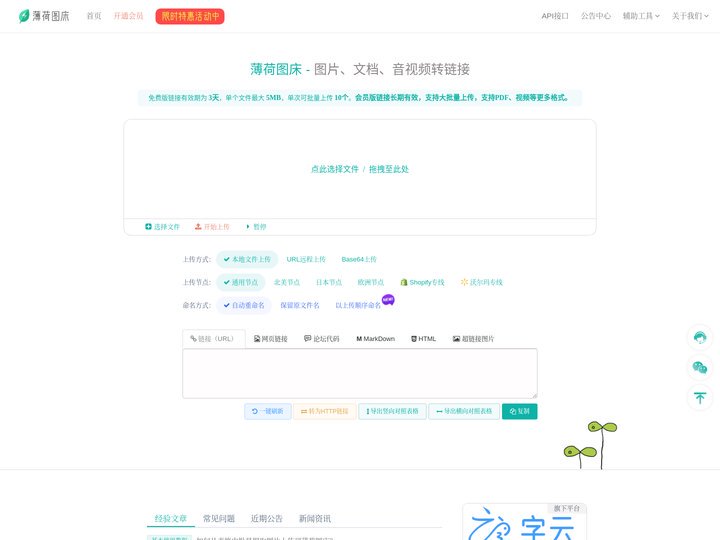Viewport: 720px width, 540px height.
Task: Switch to the MarkDown tab
Action: 376,339
